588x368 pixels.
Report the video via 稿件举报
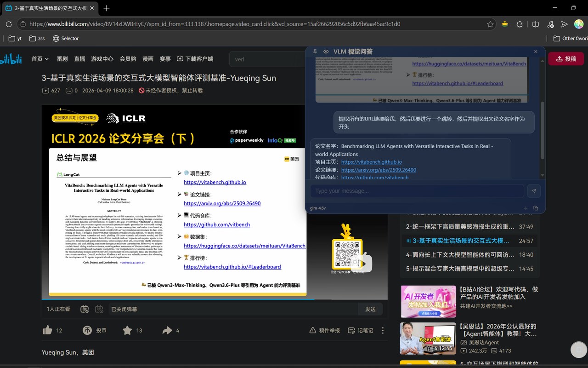click(325, 330)
